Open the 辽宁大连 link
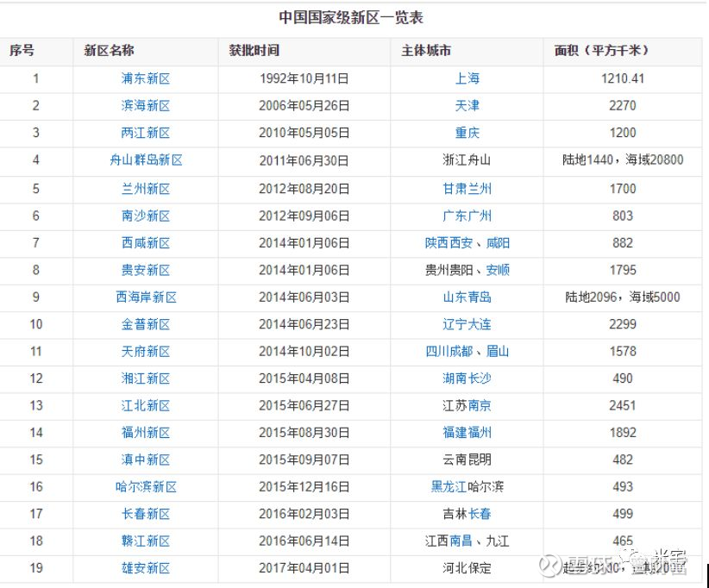Viewport: 709px width, 588px height. pyautogui.click(x=467, y=324)
